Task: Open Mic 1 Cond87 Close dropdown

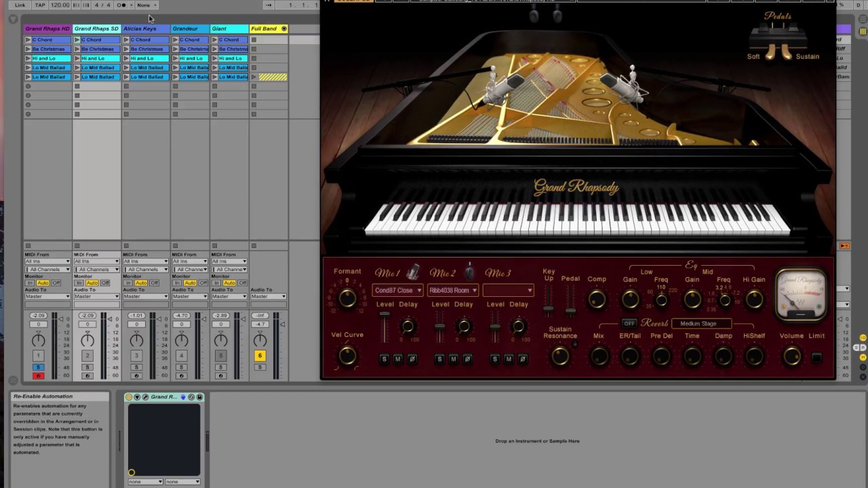Action: 398,290
